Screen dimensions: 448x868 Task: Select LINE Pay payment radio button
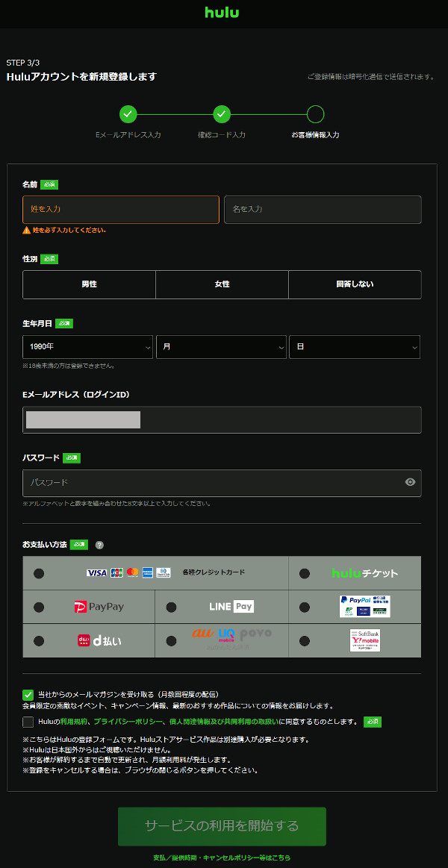[x=171, y=608]
